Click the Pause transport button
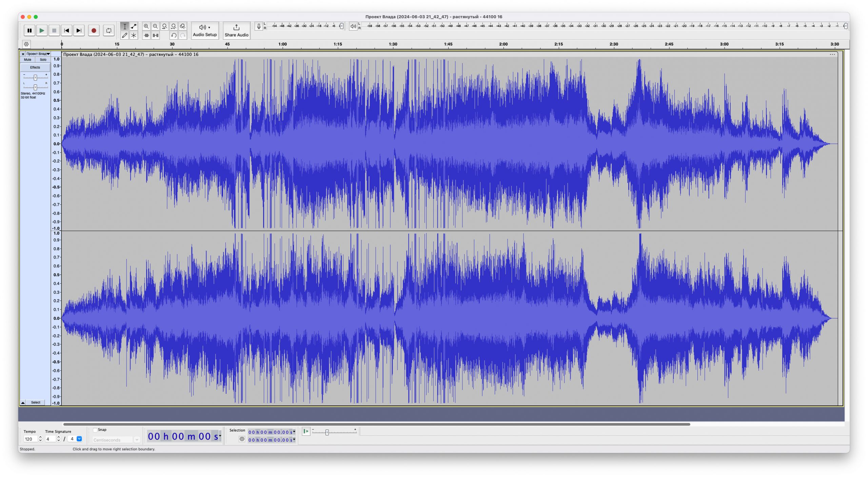Screen dimensions: 868x477 point(29,31)
